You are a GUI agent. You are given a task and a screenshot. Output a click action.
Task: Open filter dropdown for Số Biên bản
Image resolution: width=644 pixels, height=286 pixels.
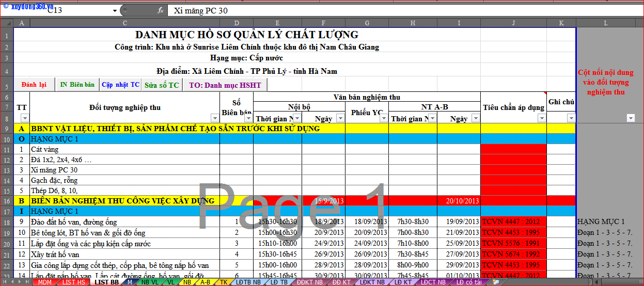pyautogui.click(x=248, y=118)
